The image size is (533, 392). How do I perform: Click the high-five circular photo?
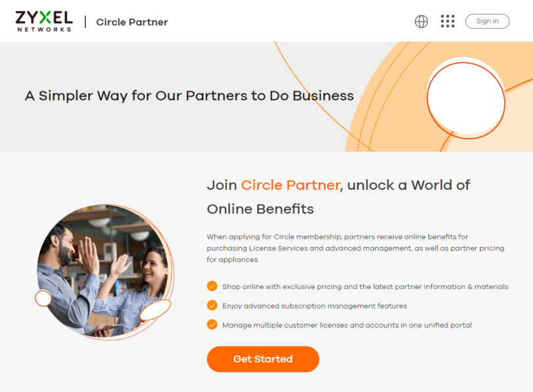(x=104, y=271)
